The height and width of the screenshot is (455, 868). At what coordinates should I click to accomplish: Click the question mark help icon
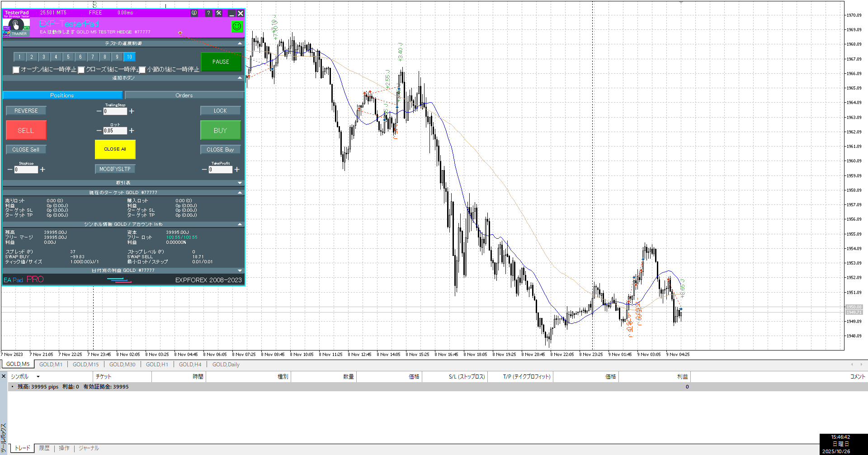coord(208,13)
